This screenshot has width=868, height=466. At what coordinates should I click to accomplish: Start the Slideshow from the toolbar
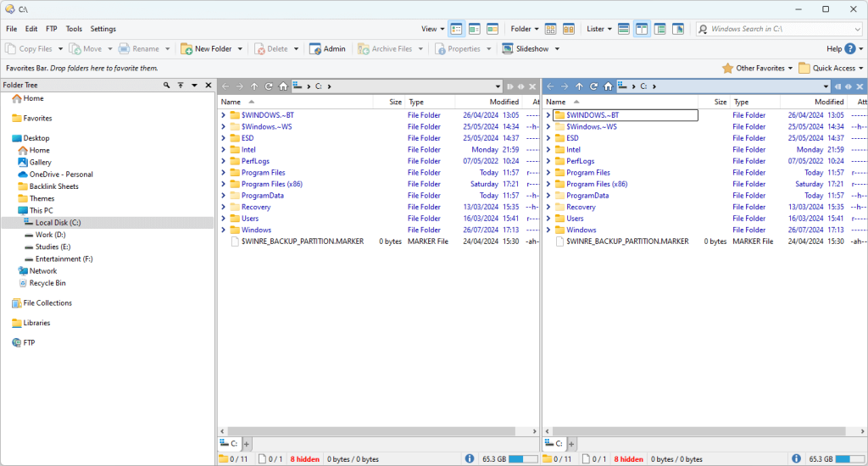(x=526, y=49)
